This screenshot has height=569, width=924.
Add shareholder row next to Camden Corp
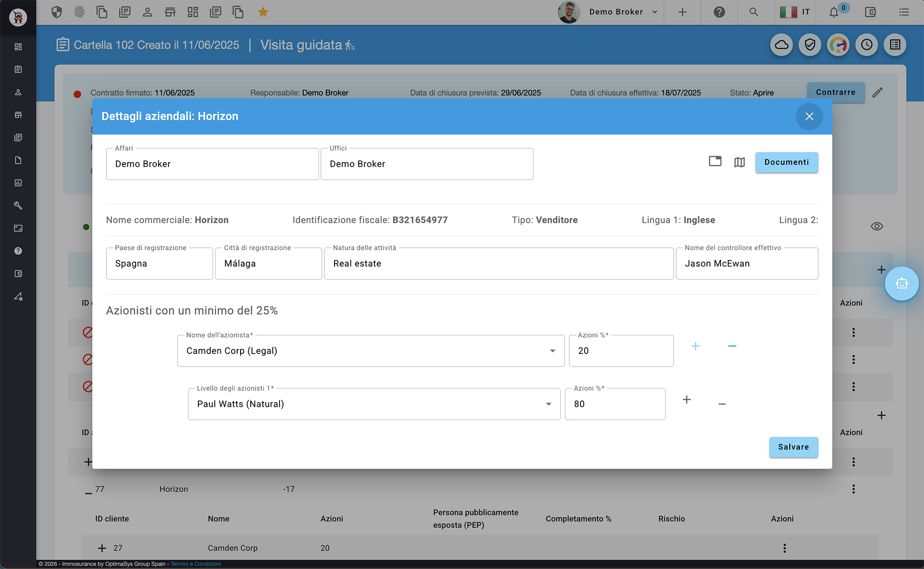click(695, 346)
